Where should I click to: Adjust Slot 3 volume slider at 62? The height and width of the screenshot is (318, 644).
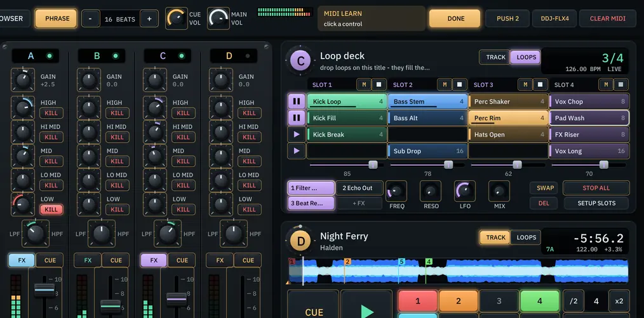pyautogui.click(x=517, y=164)
